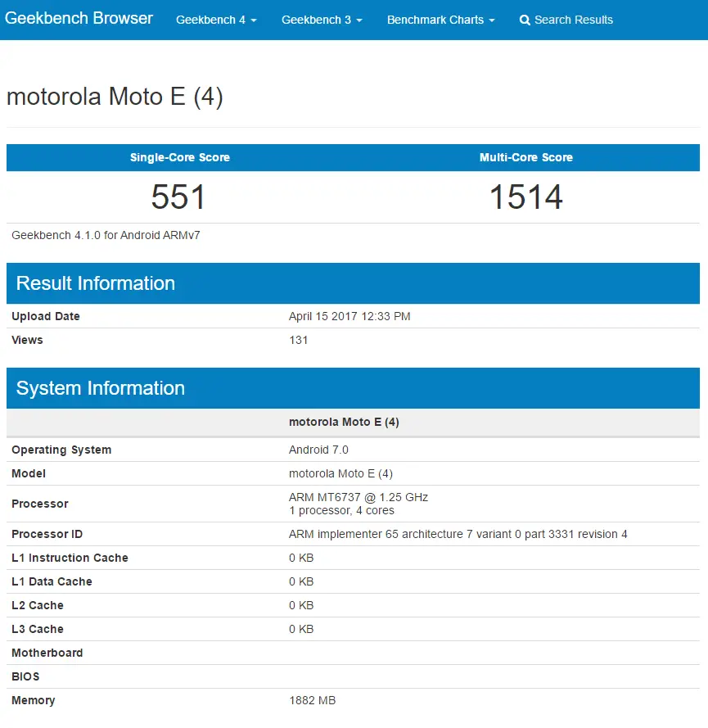Click the System Information section header

tap(353, 388)
